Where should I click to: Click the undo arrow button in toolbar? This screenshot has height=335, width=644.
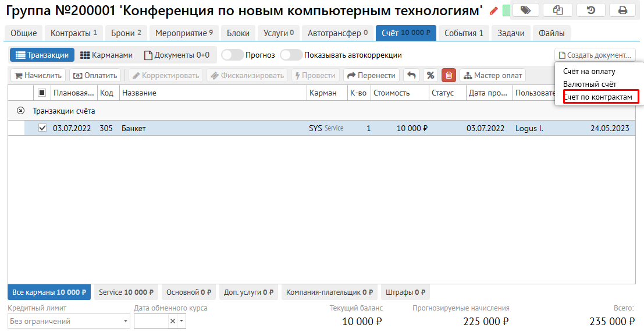(411, 75)
